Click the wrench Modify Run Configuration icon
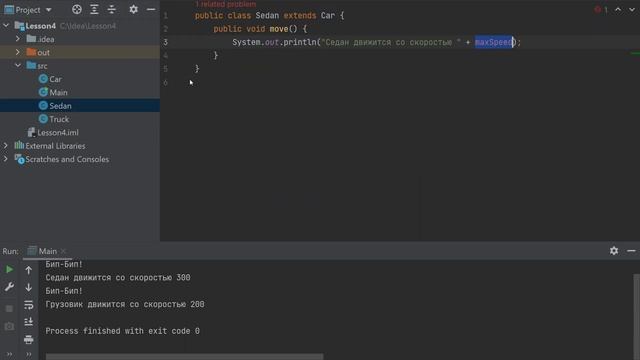Screen dimensions: 640x360 [x=9, y=287]
